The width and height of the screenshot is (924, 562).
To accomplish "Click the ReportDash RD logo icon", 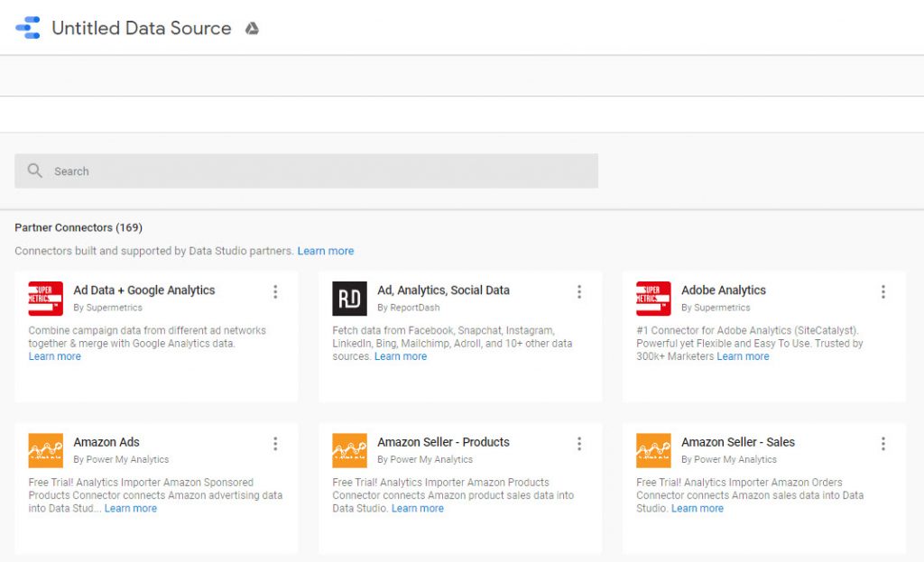I will [x=349, y=299].
